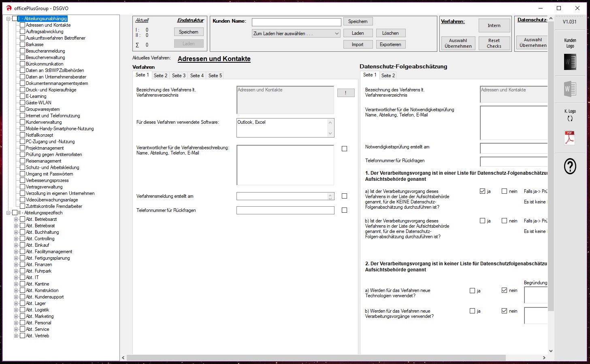Expand the Abt. Buchhaltung node
This screenshot has height=364, width=590.
[x=16, y=232]
